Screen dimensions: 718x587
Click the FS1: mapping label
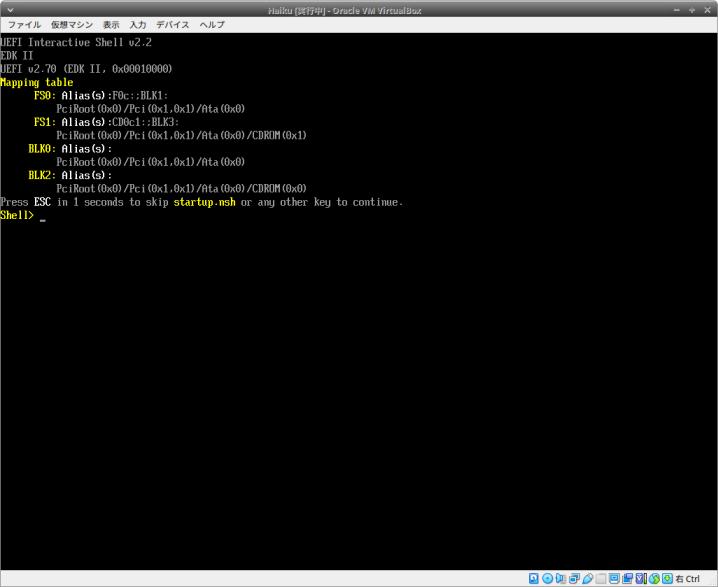pyautogui.click(x=45, y=122)
